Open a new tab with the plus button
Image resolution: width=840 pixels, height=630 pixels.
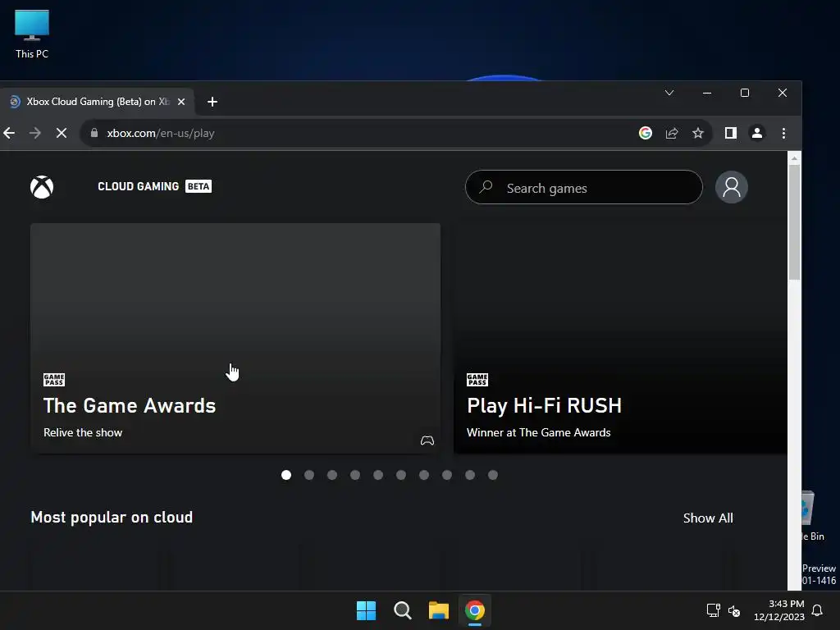pyautogui.click(x=212, y=102)
